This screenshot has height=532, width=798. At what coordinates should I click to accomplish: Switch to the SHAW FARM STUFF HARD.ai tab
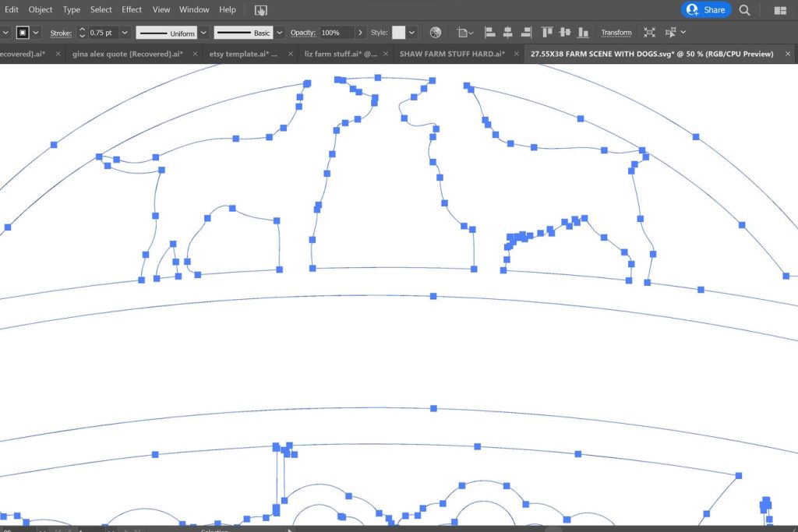450,54
